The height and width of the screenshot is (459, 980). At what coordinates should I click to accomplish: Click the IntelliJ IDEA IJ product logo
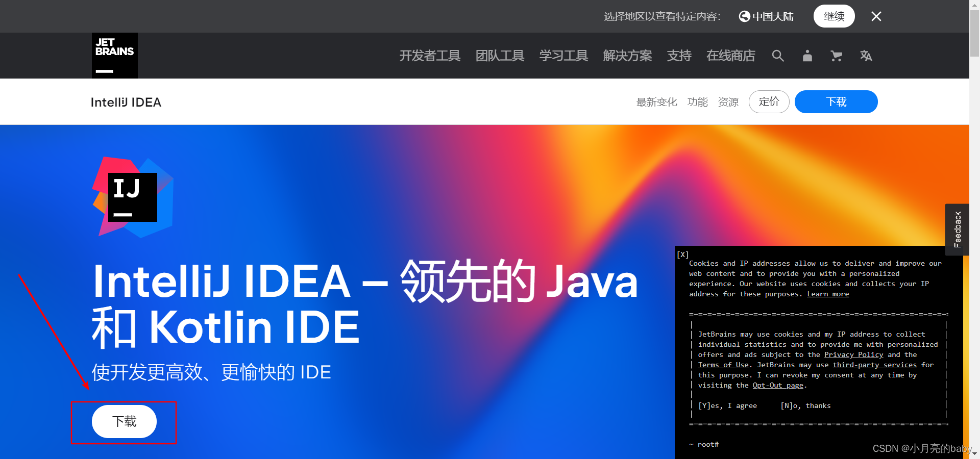point(133,197)
